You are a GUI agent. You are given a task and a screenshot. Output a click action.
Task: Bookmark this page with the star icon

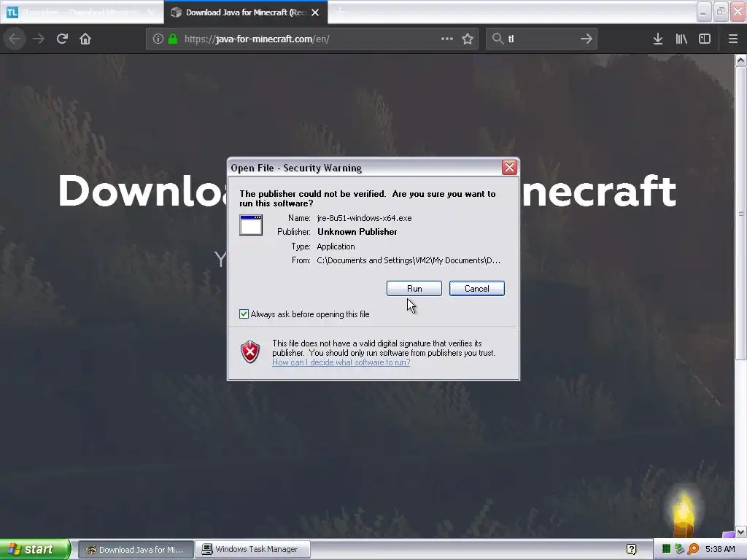pyautogui.click(x=468, y=39)
